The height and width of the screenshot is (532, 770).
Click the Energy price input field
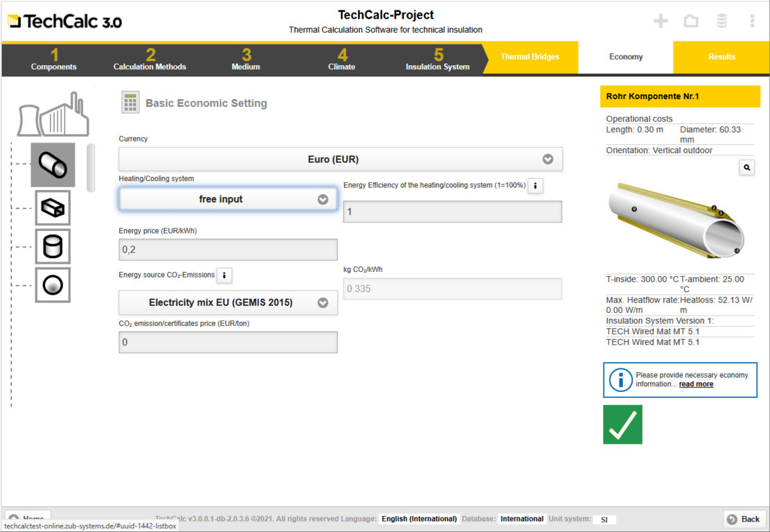coord(228,250)
